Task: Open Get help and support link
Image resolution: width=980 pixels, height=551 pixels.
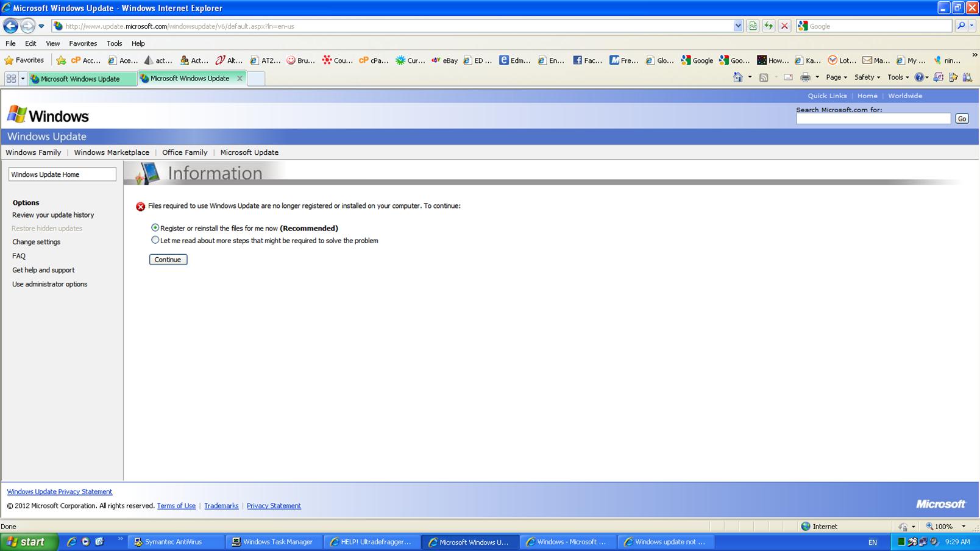Action: point(43,270)
